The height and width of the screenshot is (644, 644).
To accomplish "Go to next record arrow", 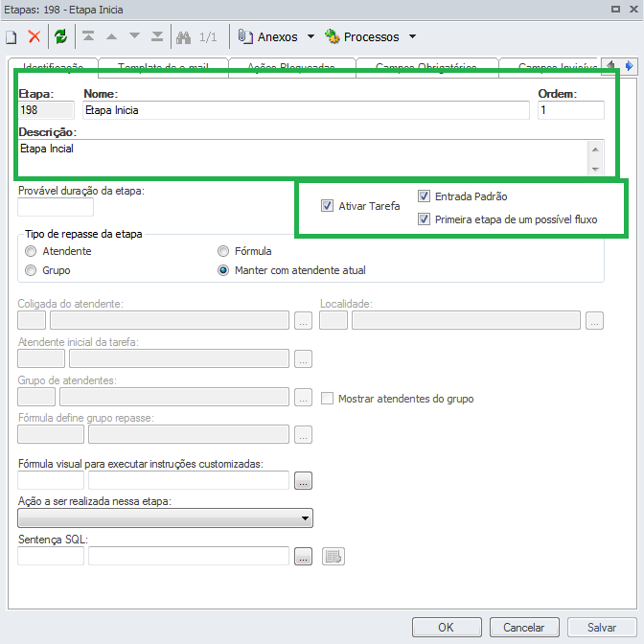I will tap(134, 36).
